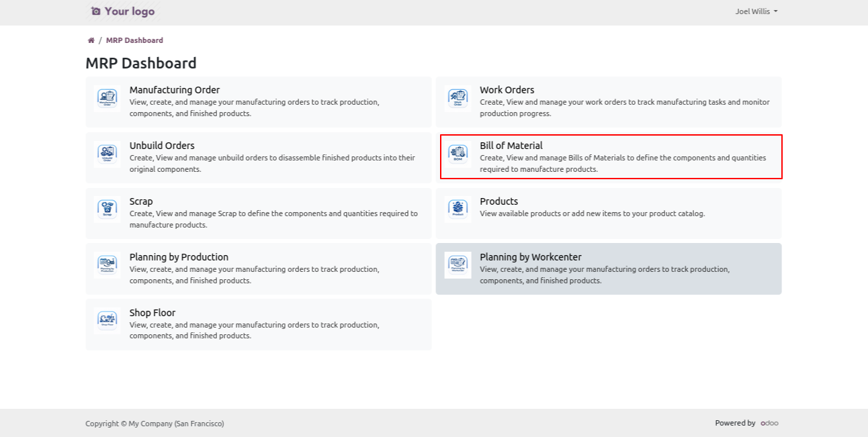Screen dimensions: 868x437
Task: Click the MRP Dashboard breadcrumb text
Action: pos(134,40)
